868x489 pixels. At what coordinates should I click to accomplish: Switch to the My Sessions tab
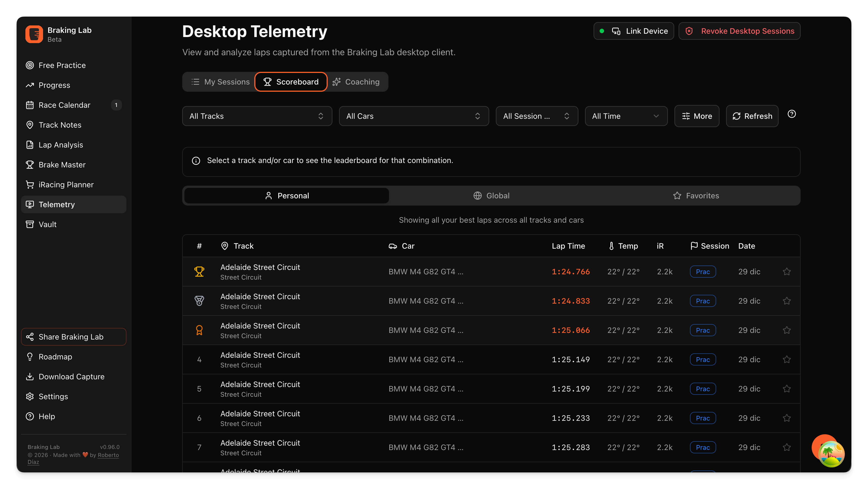221,82
